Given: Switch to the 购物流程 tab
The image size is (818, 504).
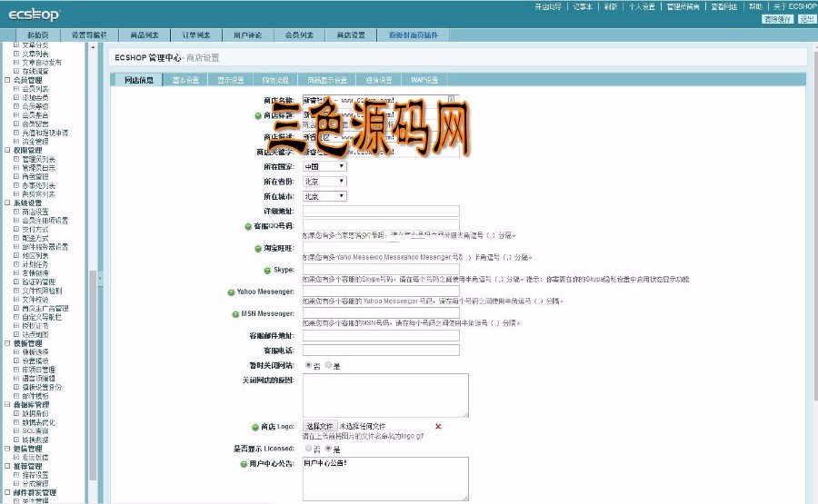Looking at the screenshot, I should point(275,80).
